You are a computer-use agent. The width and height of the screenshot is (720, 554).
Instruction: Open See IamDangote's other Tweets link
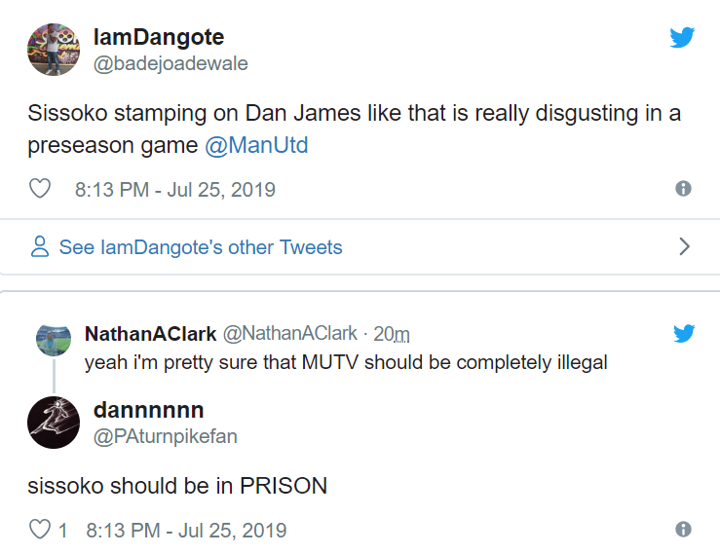(200, 247)
